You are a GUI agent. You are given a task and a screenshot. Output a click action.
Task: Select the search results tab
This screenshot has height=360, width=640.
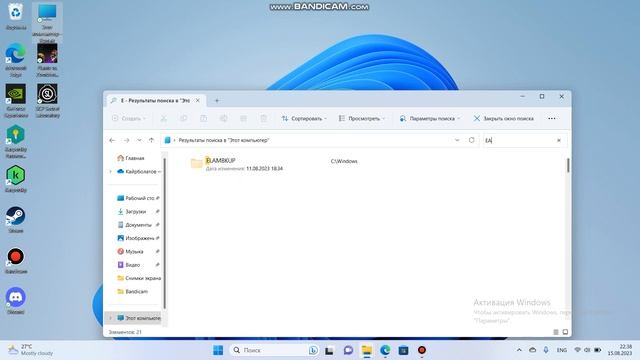(x=156, y=100)
